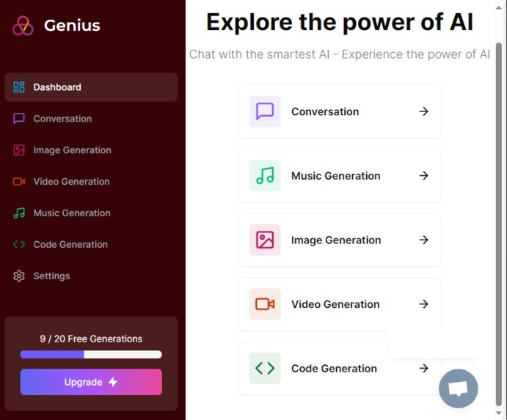The width and height of the screenshot is (507, 420).
Task: Select Image Generation in the sidebar
Action: (91, 150)
